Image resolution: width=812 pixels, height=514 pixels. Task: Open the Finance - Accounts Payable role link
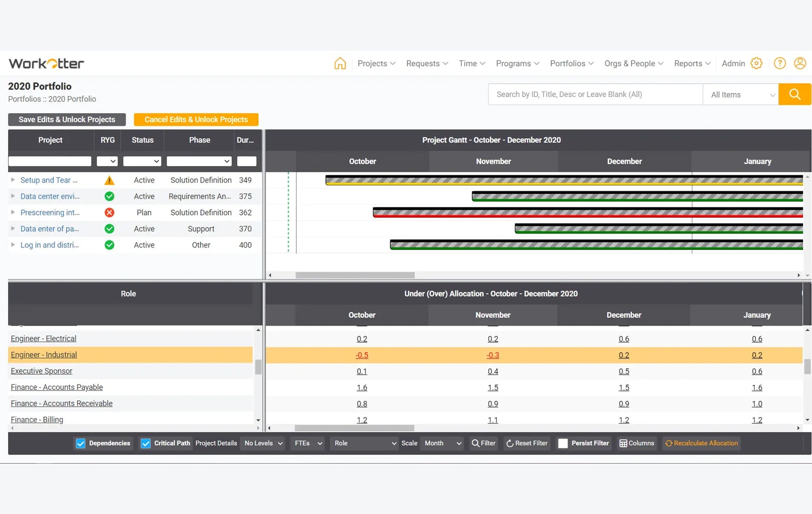(57, 387)
